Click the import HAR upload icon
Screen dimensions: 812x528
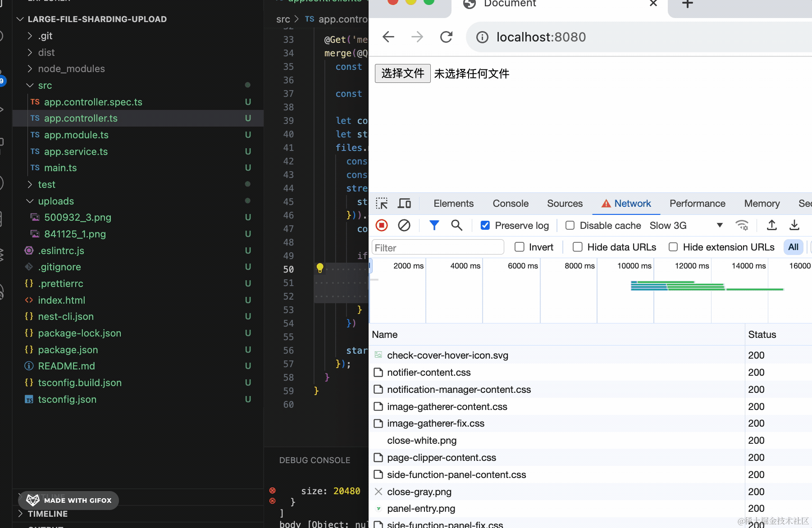point(772,225)
